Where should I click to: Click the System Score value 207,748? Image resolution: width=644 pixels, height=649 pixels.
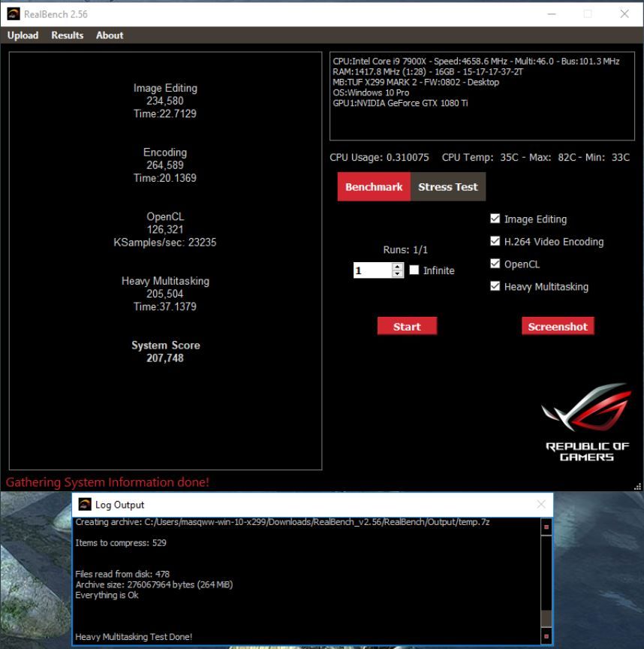click(x=165, y=358)
